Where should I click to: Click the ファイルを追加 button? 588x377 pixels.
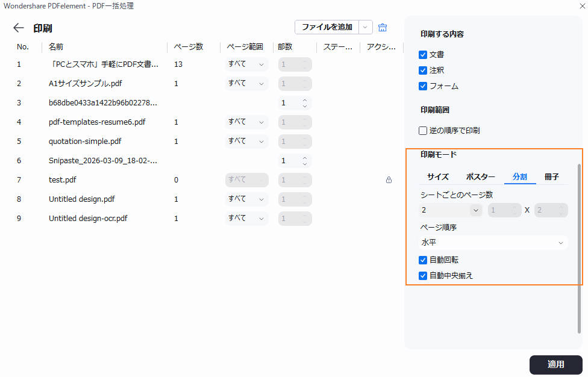click(x=325, y=27)
